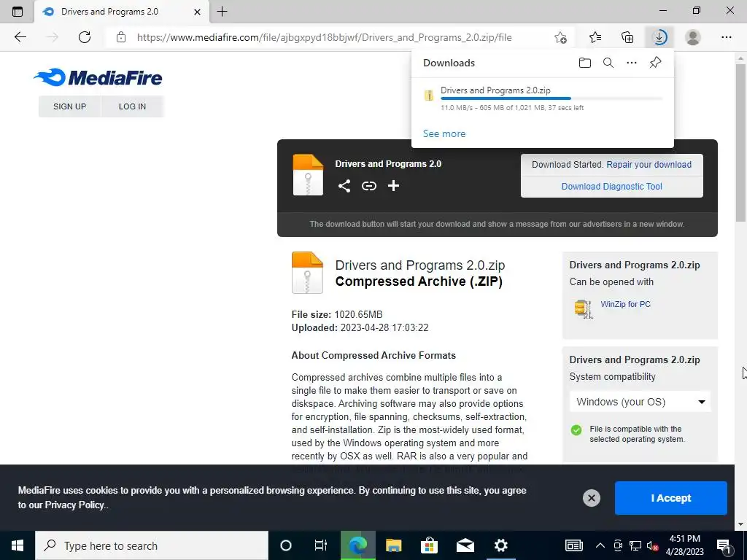747x560 pixels.
Task: Add file to account with plus icon
Action: (393, 186)
